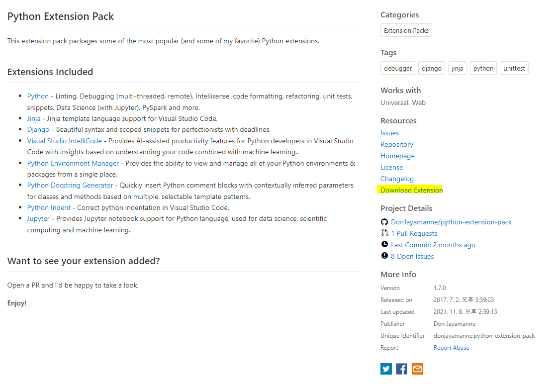The width and height of the screenshot is (555, 392).
Task: Open the Jinja extension link
Action: pyautogui.click(x=34, y=118)
